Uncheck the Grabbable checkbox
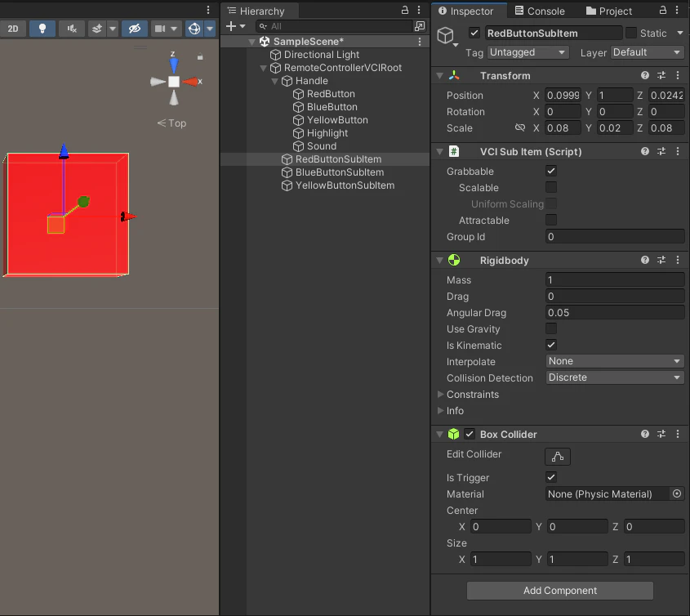Screen dimensions: 690x616 point(551,171)
